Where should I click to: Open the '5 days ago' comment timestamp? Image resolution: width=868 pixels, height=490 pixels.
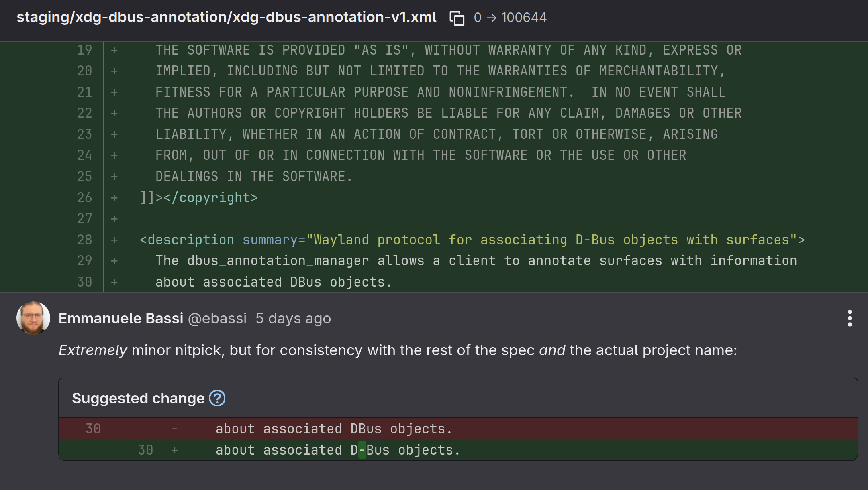pyautogui.click(x=293, y=318)
